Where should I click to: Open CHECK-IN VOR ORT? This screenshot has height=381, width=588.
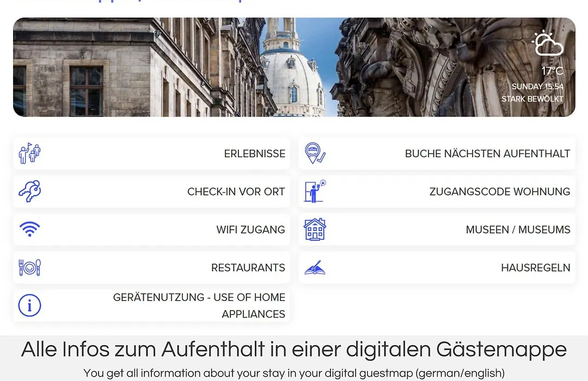tap(151, 191)
